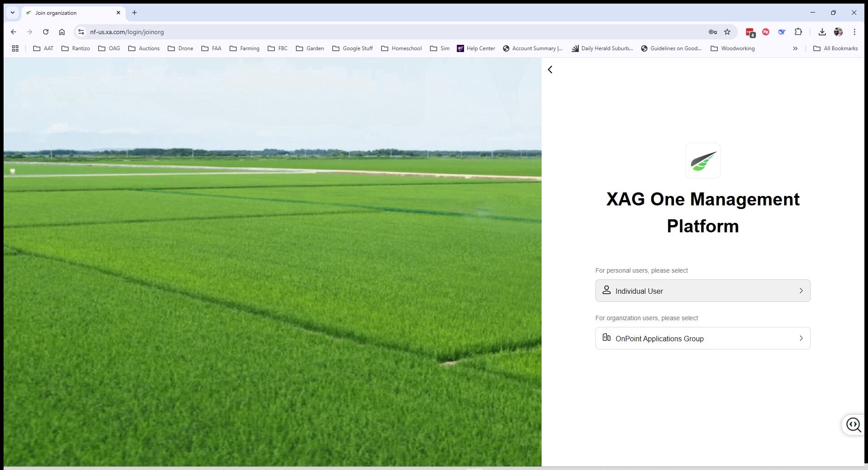Open the Garden bookmark folder
This screenshot has width=868, height=470.
[x=310, y=48]
